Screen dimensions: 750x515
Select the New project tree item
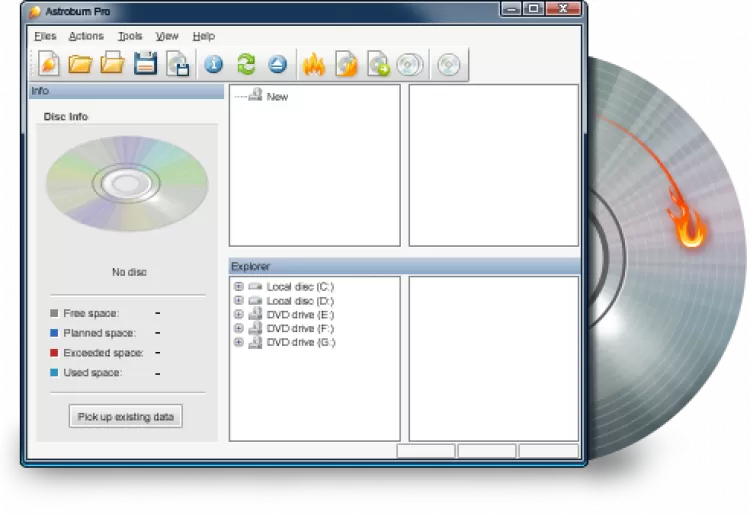277,97
